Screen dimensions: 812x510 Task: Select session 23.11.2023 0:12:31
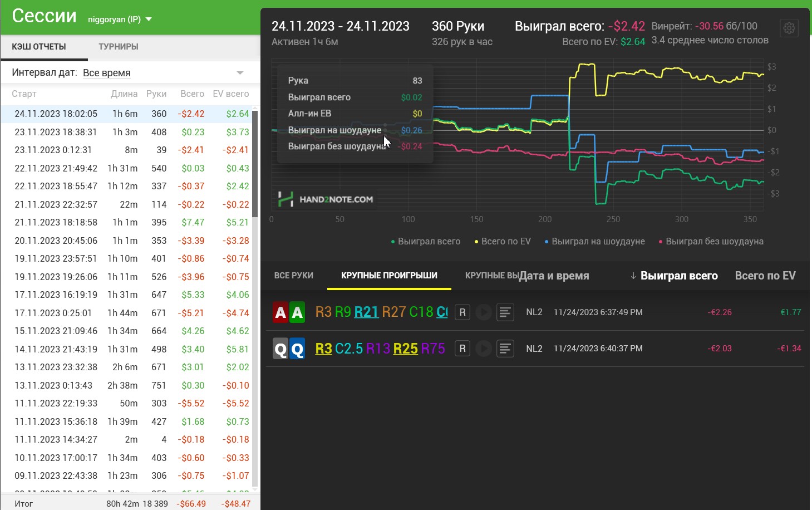pos(127,150)
